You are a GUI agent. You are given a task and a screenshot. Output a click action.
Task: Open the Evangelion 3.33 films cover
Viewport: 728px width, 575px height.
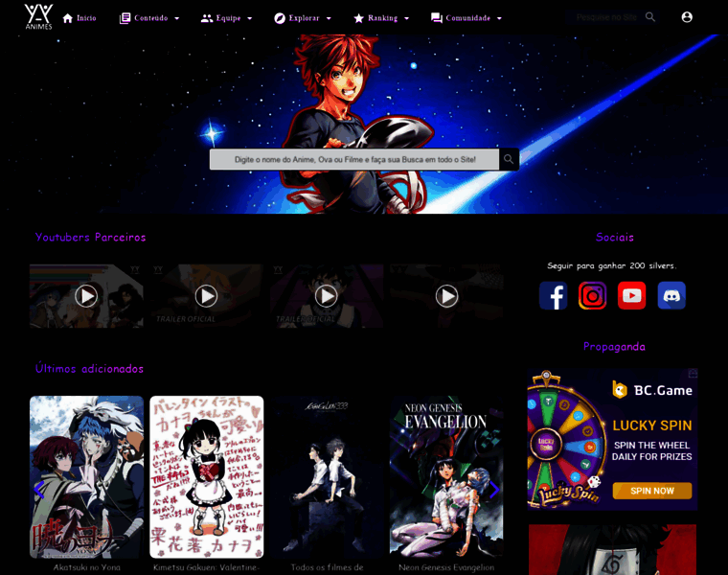(327, 477)
